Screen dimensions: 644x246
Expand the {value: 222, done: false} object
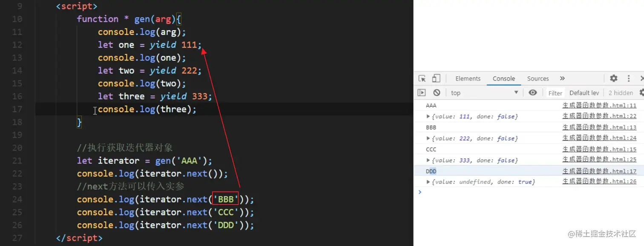tap(428, 139)
